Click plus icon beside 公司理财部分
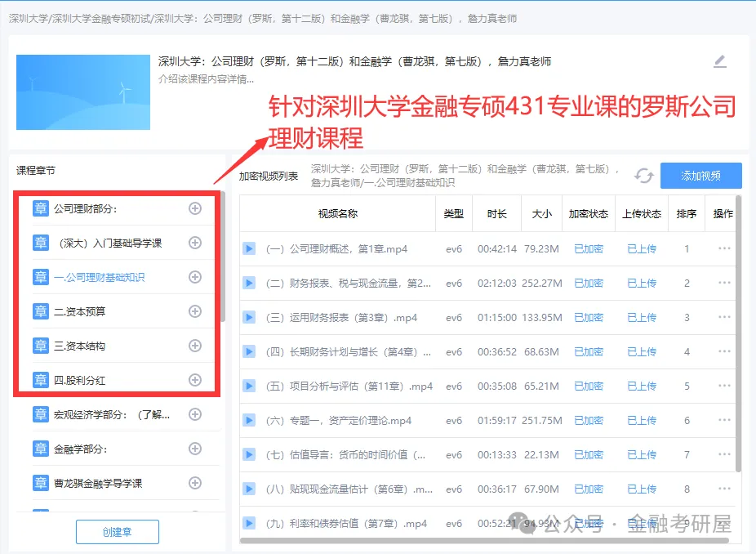756x554 pixels. [x=195, y=208]
